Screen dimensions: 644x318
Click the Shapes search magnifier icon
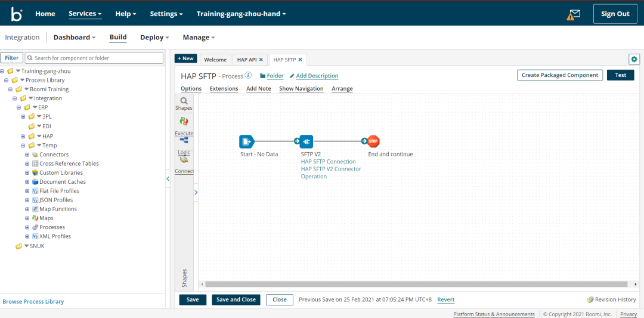point(184,101)
